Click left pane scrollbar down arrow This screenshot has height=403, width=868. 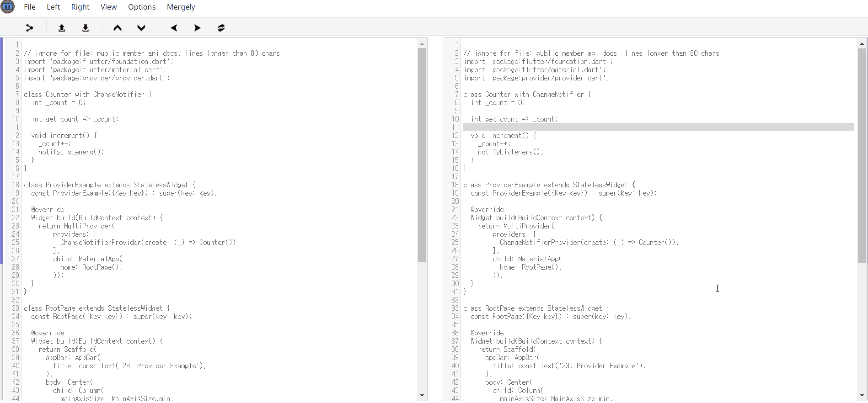(422, 396)
